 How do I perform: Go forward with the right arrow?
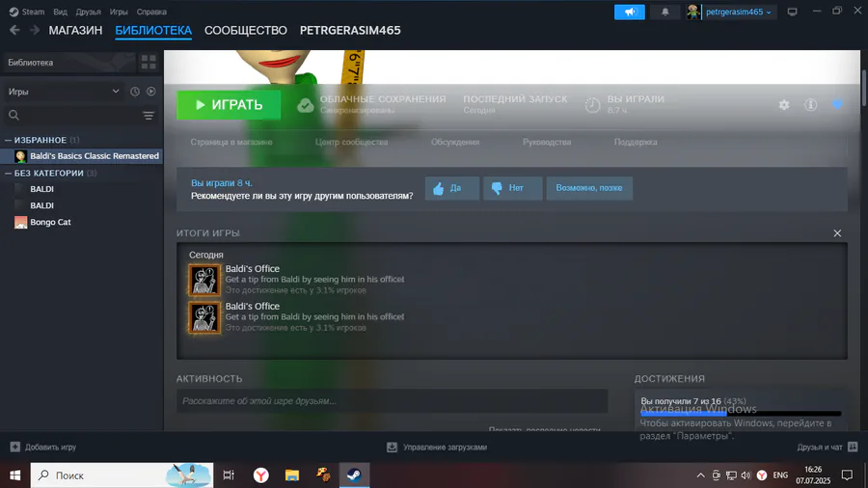click(x=35, y=31)
